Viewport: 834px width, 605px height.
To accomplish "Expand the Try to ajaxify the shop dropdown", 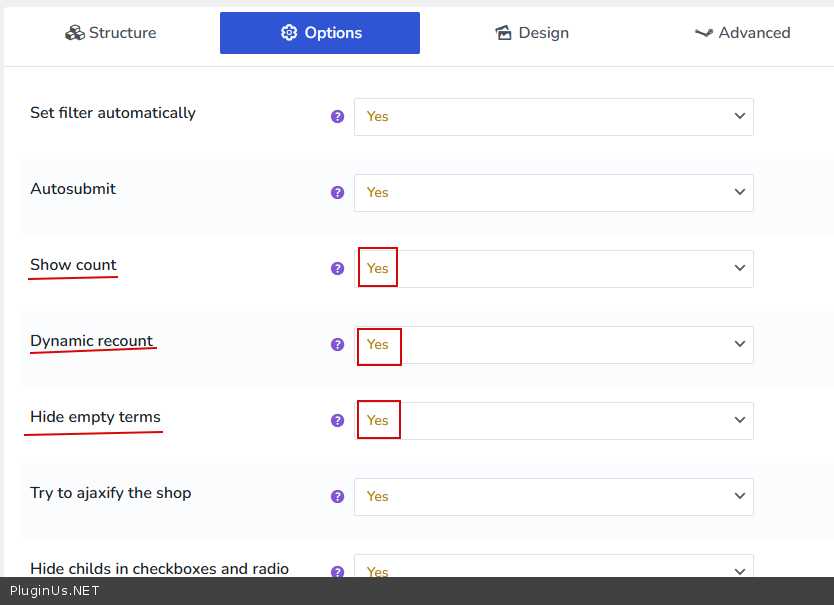I will 553,496.
